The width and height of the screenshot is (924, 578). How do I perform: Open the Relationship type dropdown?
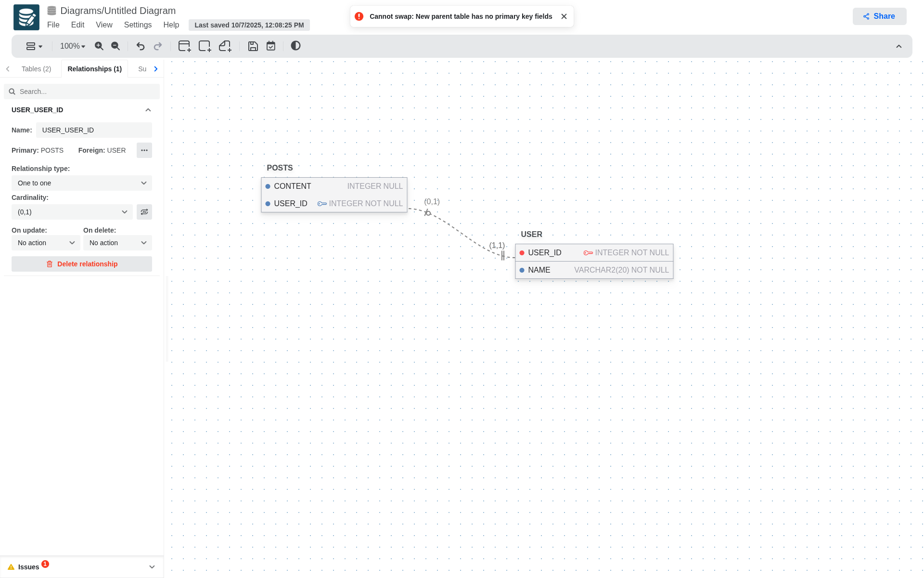(x=82, y=183)
